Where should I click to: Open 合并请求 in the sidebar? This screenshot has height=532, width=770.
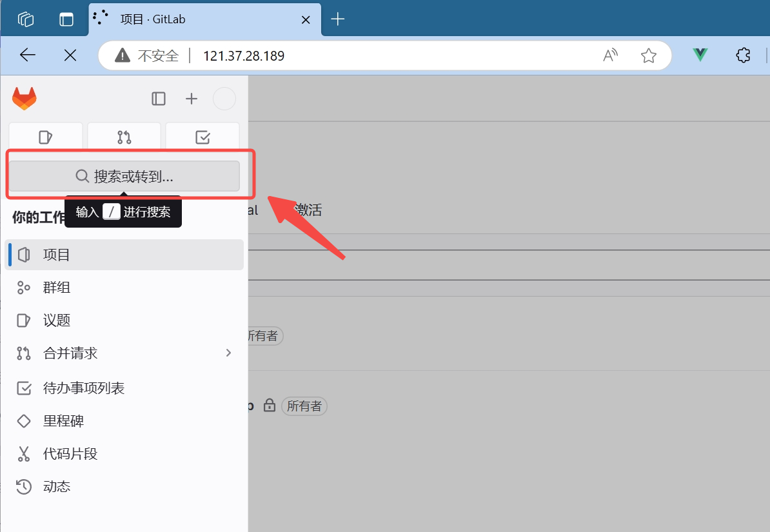[124, 353]
